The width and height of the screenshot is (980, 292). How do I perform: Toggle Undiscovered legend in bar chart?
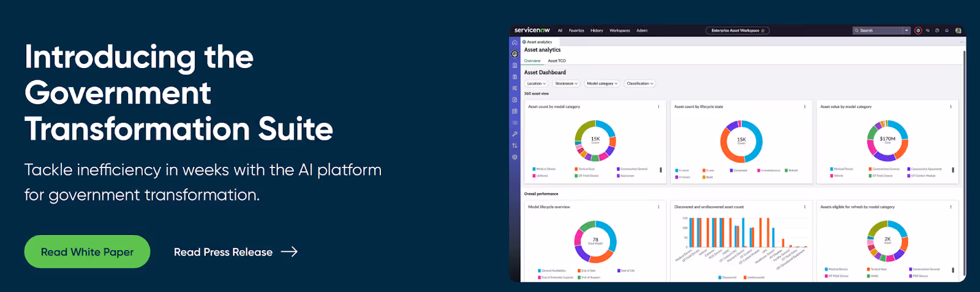(x=754, y=277)
